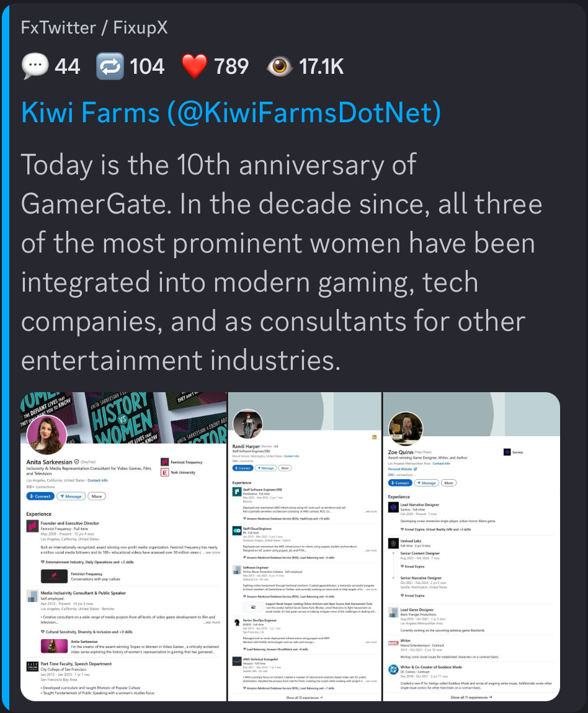Click the City College of San Francisco logo

pos(32,666)
